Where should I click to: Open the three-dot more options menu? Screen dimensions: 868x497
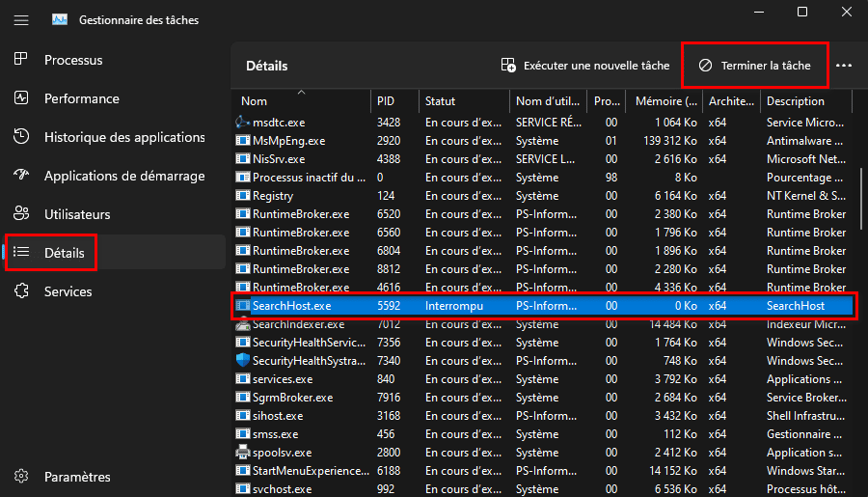tap(844, 66)
